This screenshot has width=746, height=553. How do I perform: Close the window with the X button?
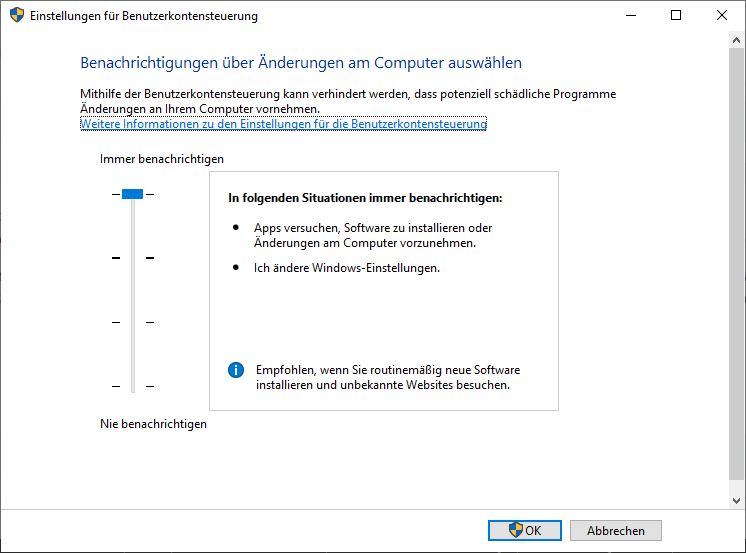722,15
